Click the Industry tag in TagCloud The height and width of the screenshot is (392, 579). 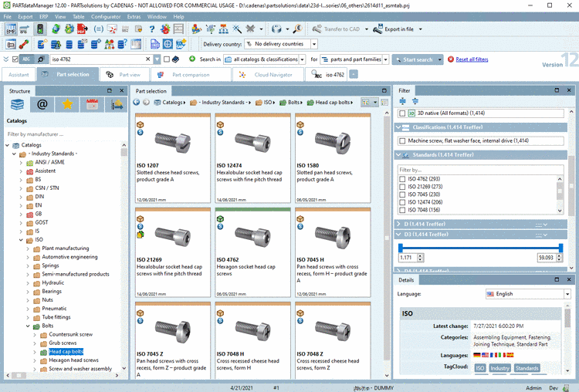(x=499, y=368)
